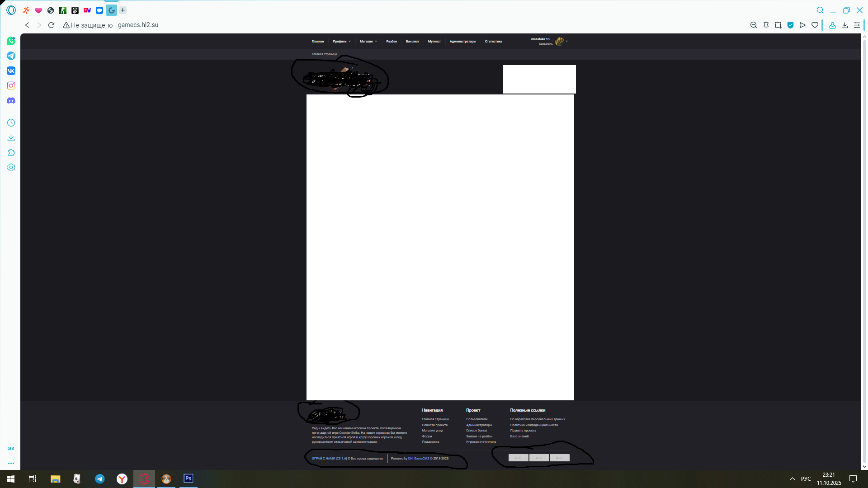
Task: Expand the Профиль dropdown menu
Action: (341, 42)
